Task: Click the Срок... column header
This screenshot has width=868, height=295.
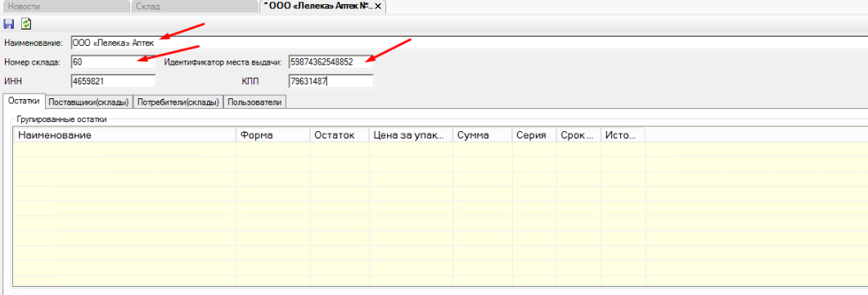Action: tap(579, 135)
